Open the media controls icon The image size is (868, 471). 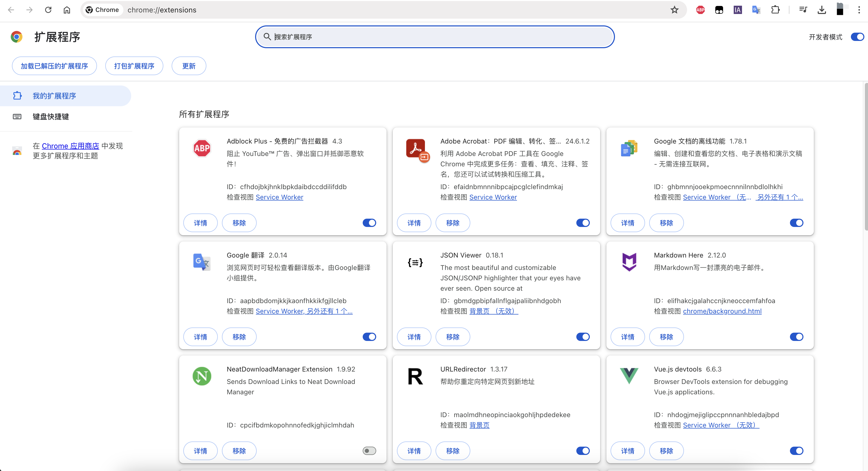pos(803,10)
